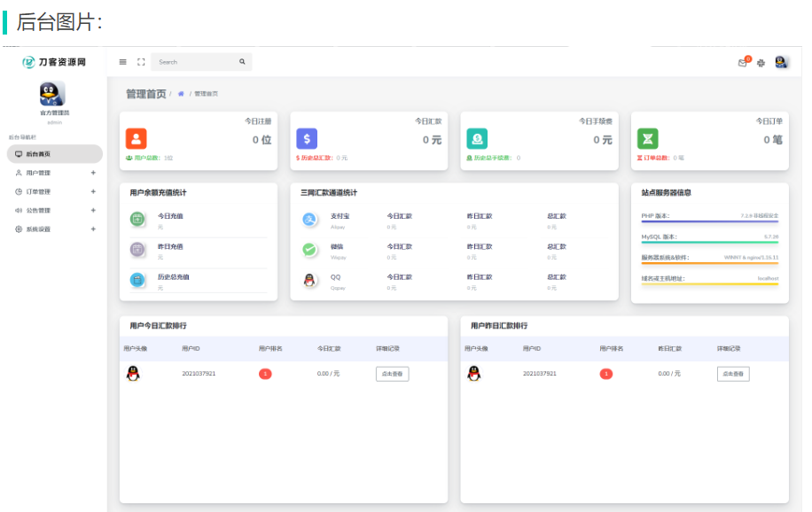Click the orange 今日注册 user icon

coord(136,138)
